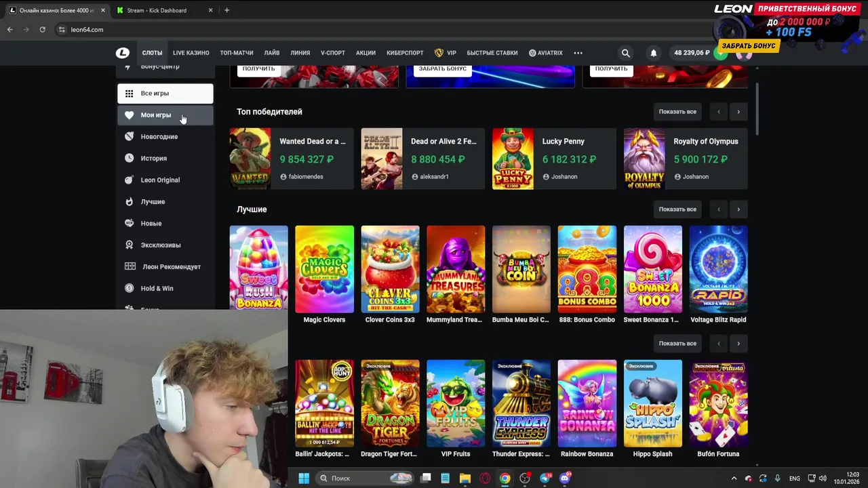This screenshot has width=868, height=488.
Task: Open Google Chrome from the taskbar
Action: click(505, 479)
